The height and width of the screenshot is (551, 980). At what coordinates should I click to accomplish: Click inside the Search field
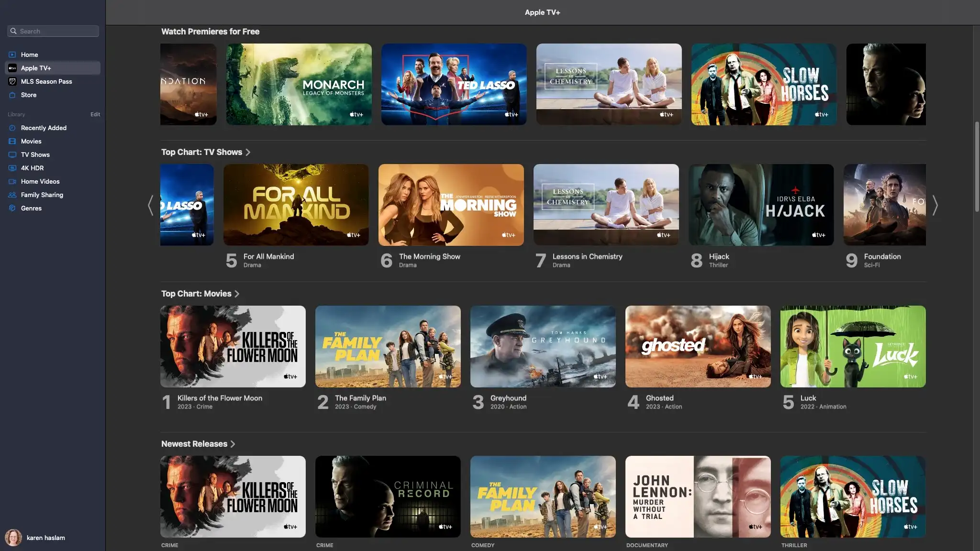pos(53,31)
